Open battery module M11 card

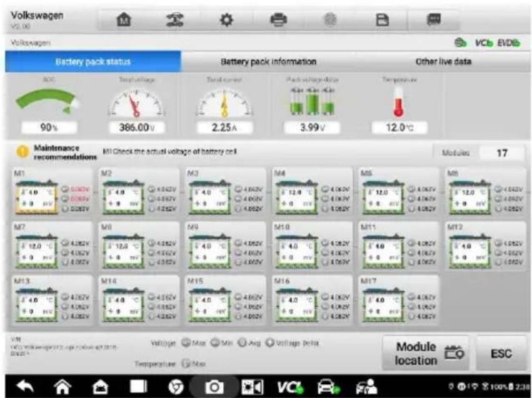coord(399,246)
